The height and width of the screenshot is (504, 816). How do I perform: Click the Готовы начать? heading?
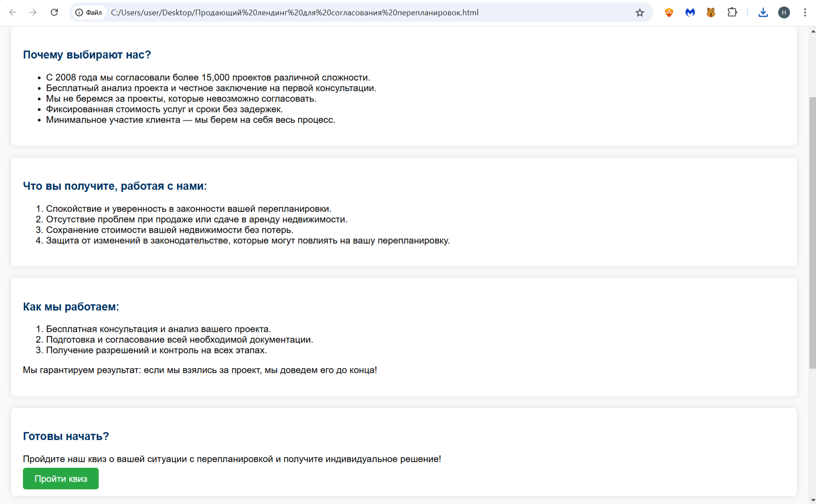click(66, 436)
